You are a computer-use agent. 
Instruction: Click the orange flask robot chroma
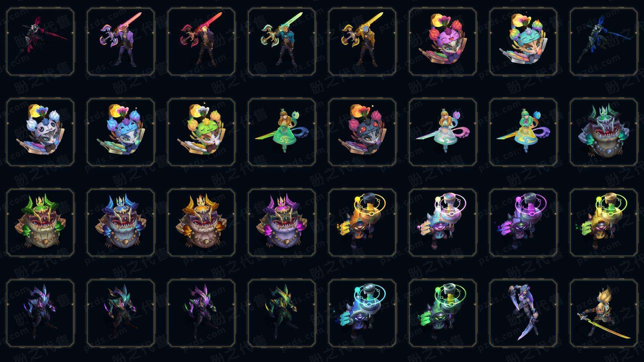[362, 223]
